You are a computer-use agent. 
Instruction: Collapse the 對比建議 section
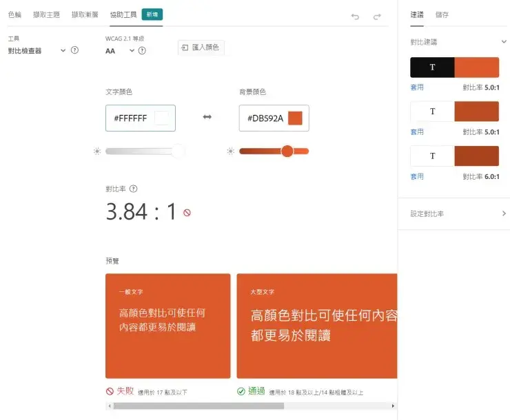(x=504, y=41)
